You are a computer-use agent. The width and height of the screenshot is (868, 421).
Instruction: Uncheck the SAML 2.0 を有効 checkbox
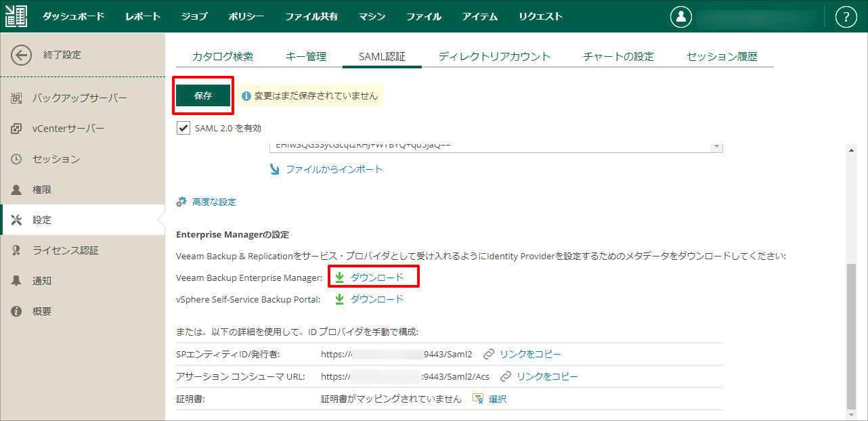[x=183, y=128]
